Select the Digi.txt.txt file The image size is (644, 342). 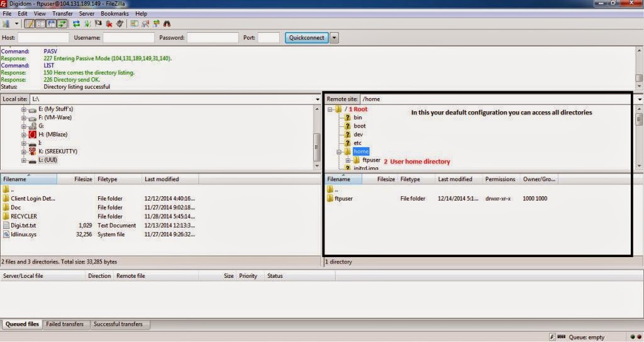[23, 226]
